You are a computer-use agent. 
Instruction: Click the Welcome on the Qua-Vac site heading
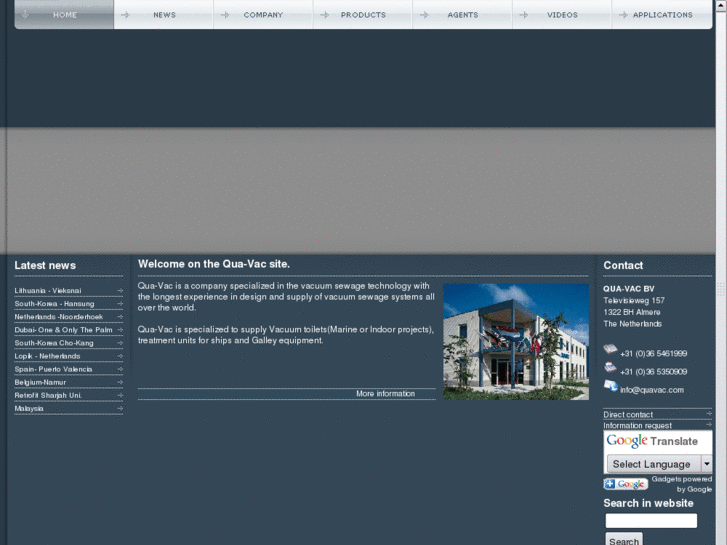(214, 264)
